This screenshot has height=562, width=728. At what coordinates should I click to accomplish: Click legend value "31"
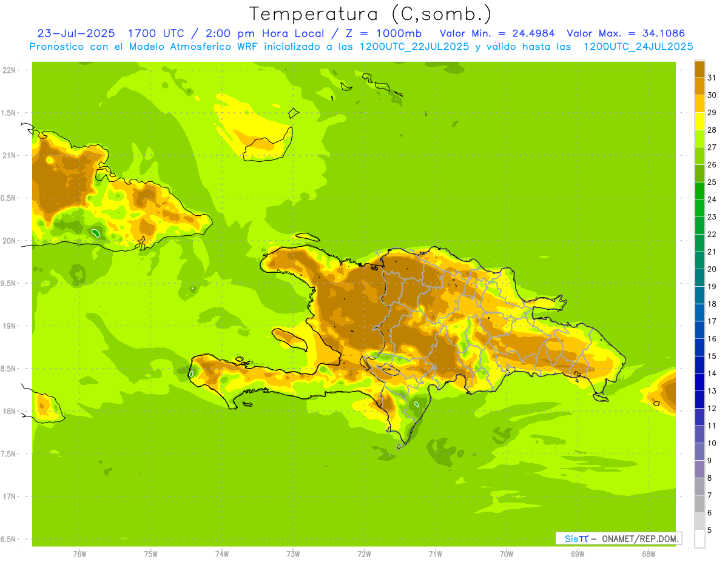[712, 78]
